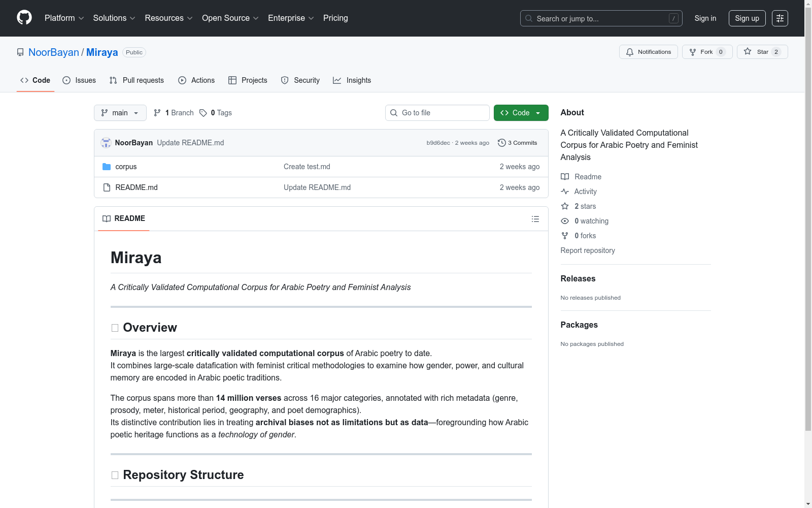Click the repository book icon beside NoorBayan
The width and height of the screenshot is (812, 508).
[20, 52]
